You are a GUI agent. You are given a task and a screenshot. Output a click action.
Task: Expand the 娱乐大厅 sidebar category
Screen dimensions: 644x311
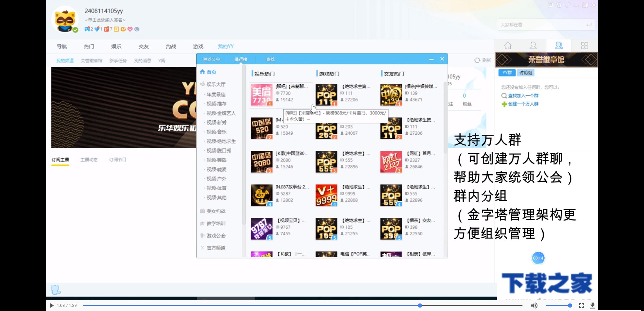[x=216, y=84]
